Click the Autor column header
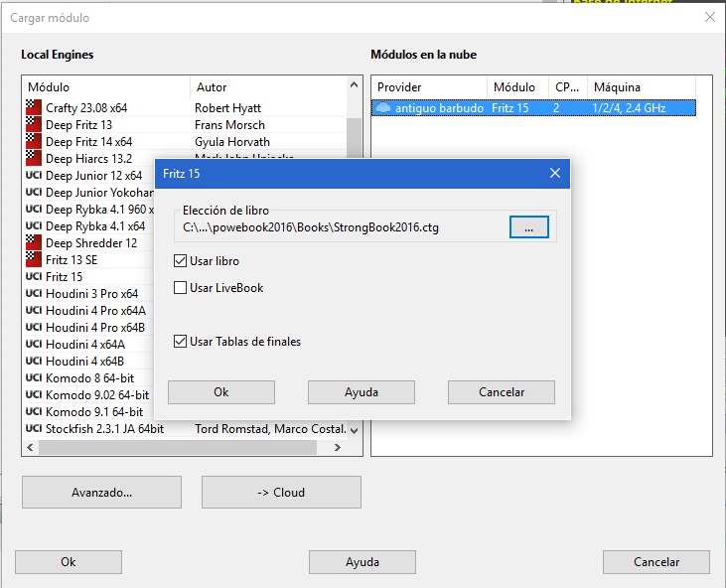Viewport: 726px width, 588px height. [x=268, y=87]
